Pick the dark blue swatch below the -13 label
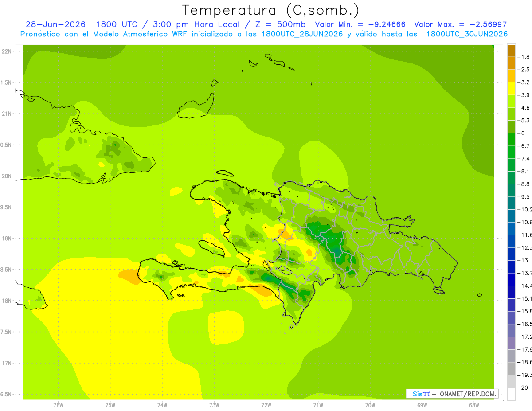The image size is (532, 411). [x=511, y=266]
